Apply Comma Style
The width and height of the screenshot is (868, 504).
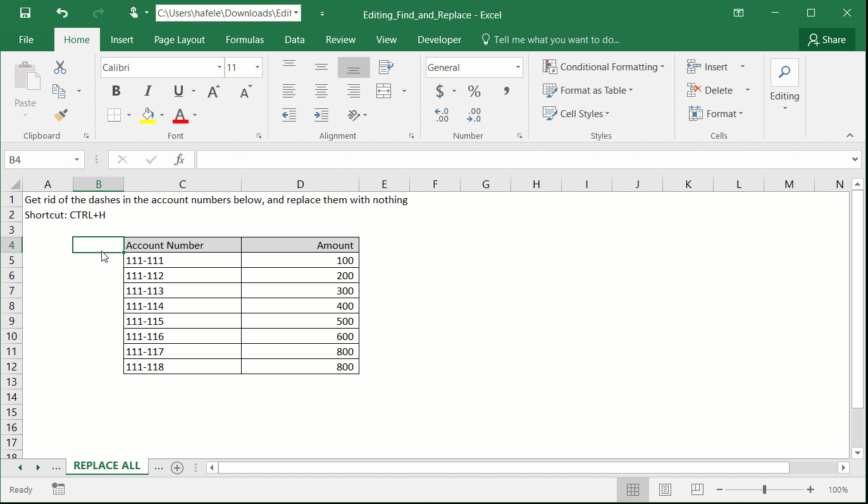[x=507, y=91]
